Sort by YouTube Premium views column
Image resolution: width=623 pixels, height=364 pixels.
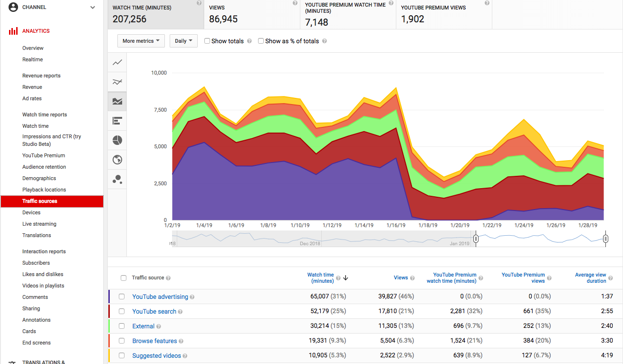click(523, 278)
